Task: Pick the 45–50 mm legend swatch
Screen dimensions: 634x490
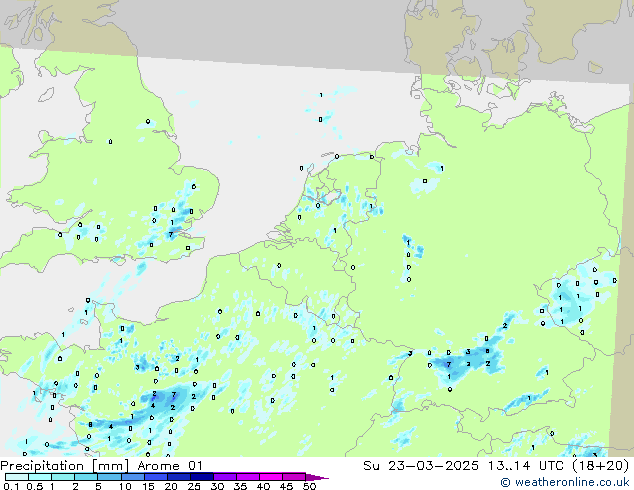Action: (x=294, y=477)
